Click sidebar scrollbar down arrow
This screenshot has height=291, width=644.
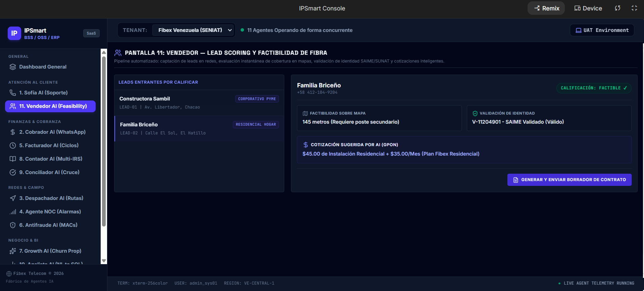pos(104,261)
